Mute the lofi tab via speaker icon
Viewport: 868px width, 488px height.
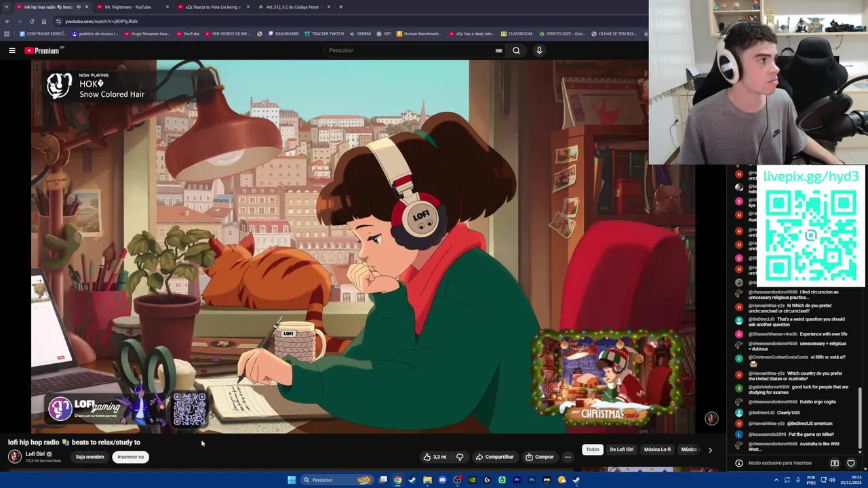tap(78, 7)
